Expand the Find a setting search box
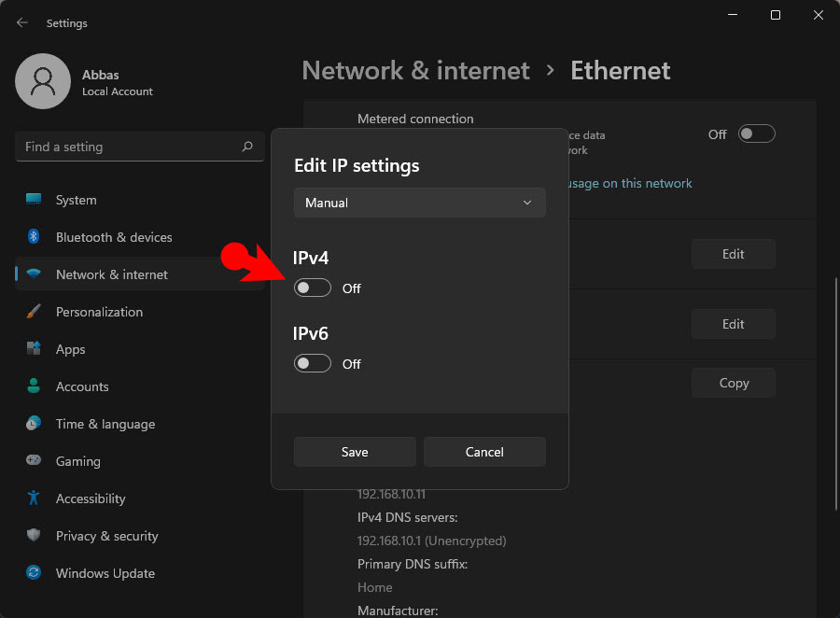 pos(138,147)
